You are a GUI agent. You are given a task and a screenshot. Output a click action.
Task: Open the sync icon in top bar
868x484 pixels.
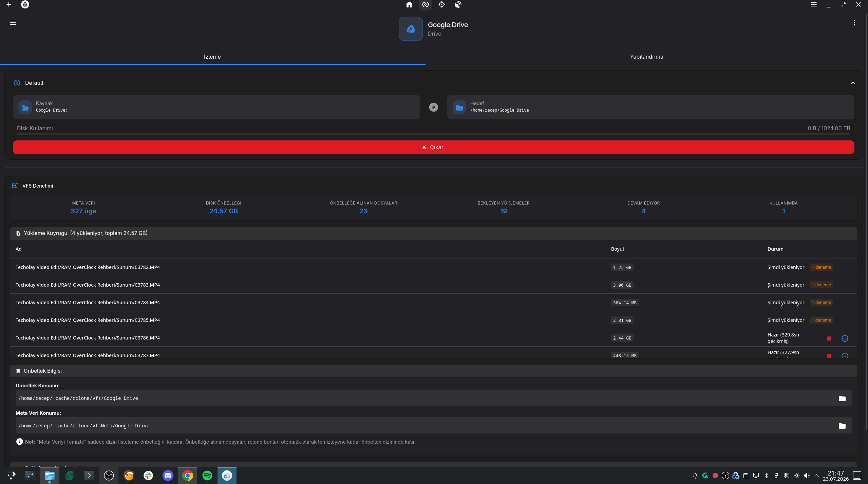tap(442, 5)
